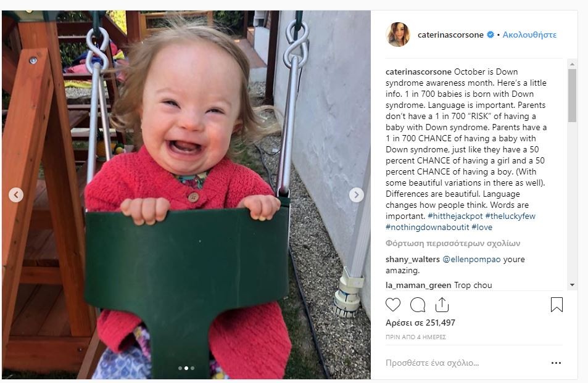588x383 pixels.
Task: Click scrollbar down arrow in comments
Action: point(572,285)
